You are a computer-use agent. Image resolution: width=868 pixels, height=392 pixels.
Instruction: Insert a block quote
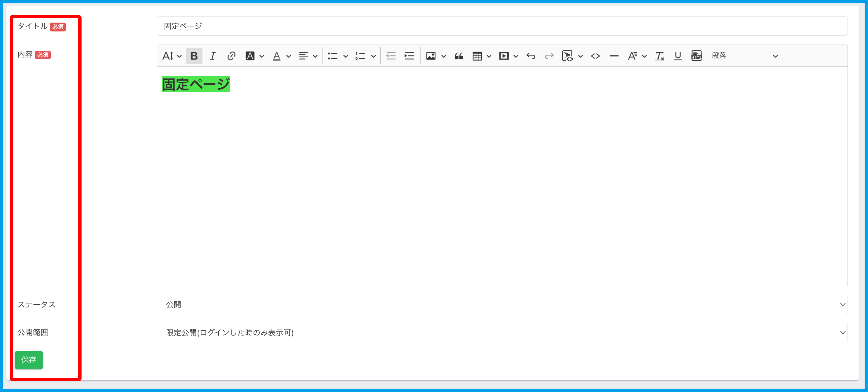tap(459, 56)
